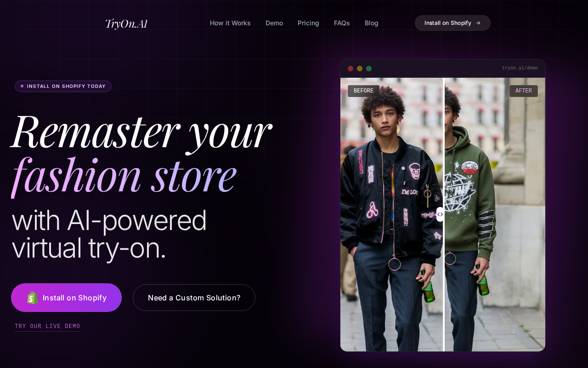Screen dimensions: 588x368
Task: Click the red dot in demo window
Action: [351, 69]
